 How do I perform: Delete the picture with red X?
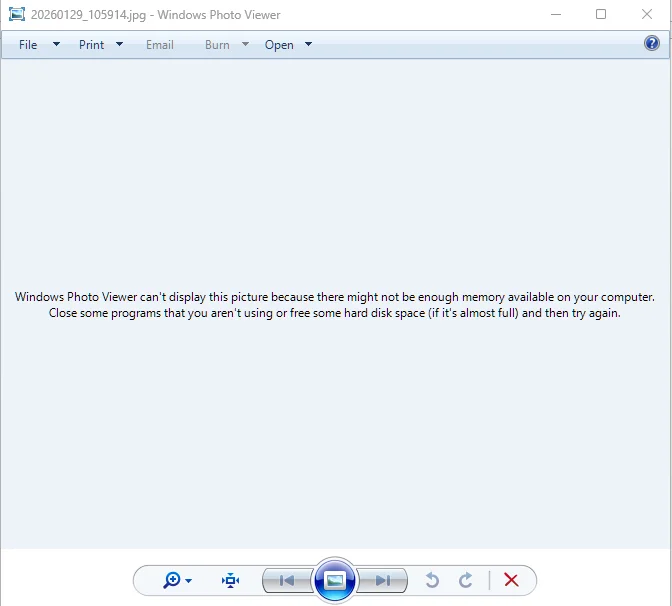[x=511, y=580]
